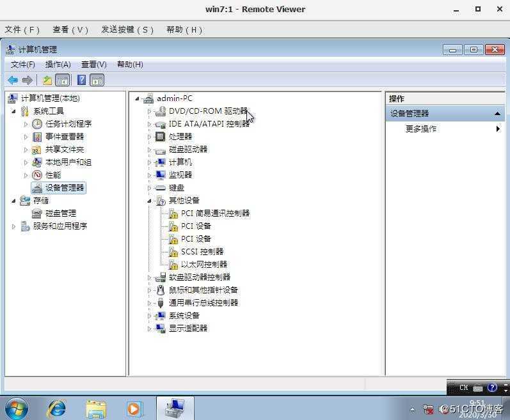Collapse the 其他设备 category
This screenshot has height=420, width=510.
149,201
